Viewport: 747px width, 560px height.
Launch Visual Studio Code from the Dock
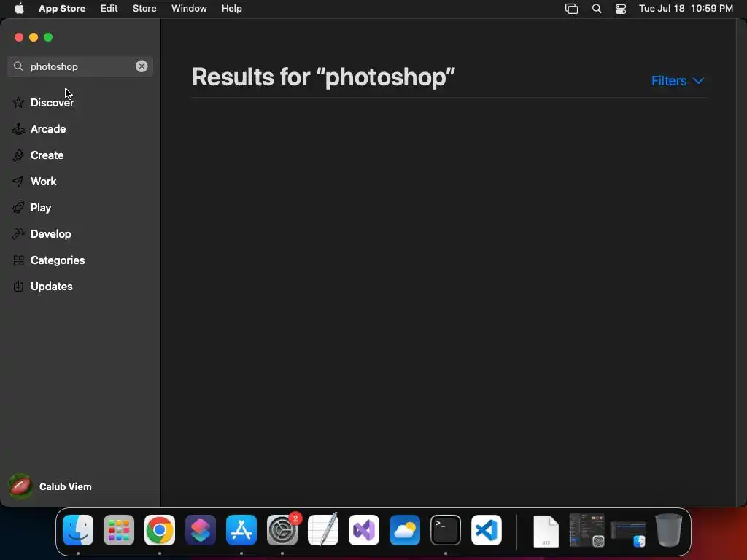pos(487,530)
